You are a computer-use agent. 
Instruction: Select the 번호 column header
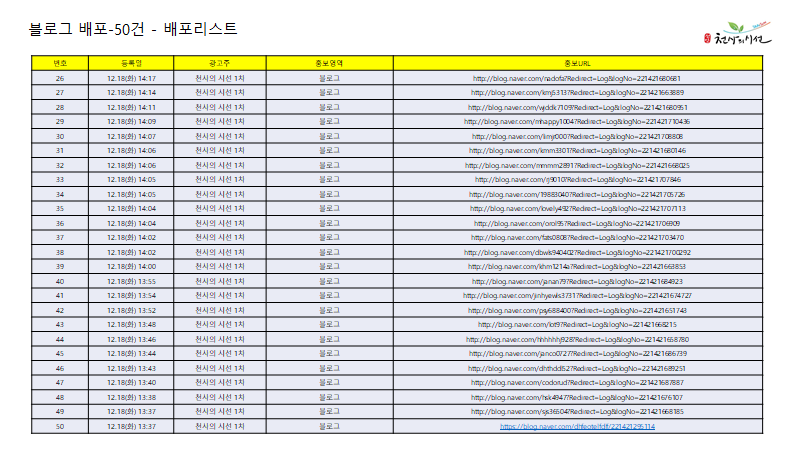point(60,62)
